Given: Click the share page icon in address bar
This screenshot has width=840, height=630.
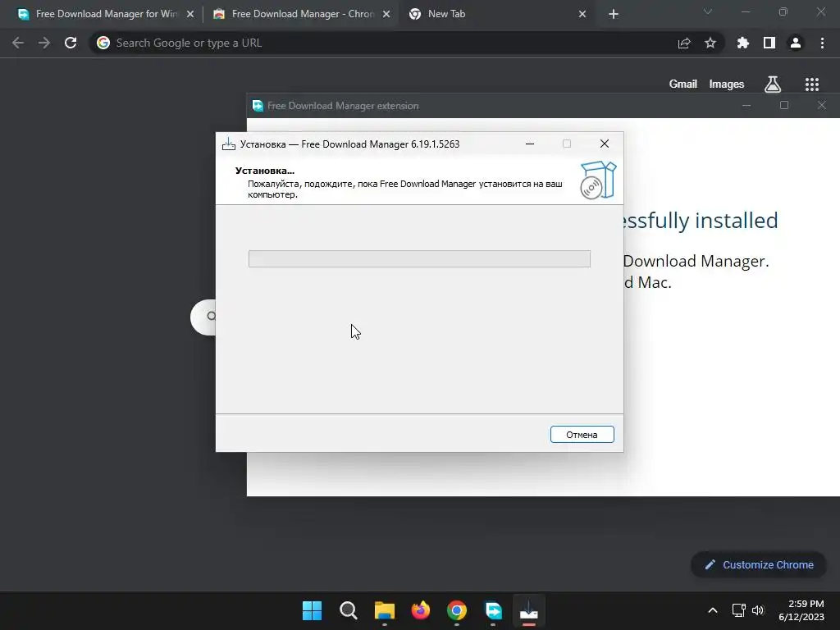Looking at the screenshot, I should click(x=684, y=43).
